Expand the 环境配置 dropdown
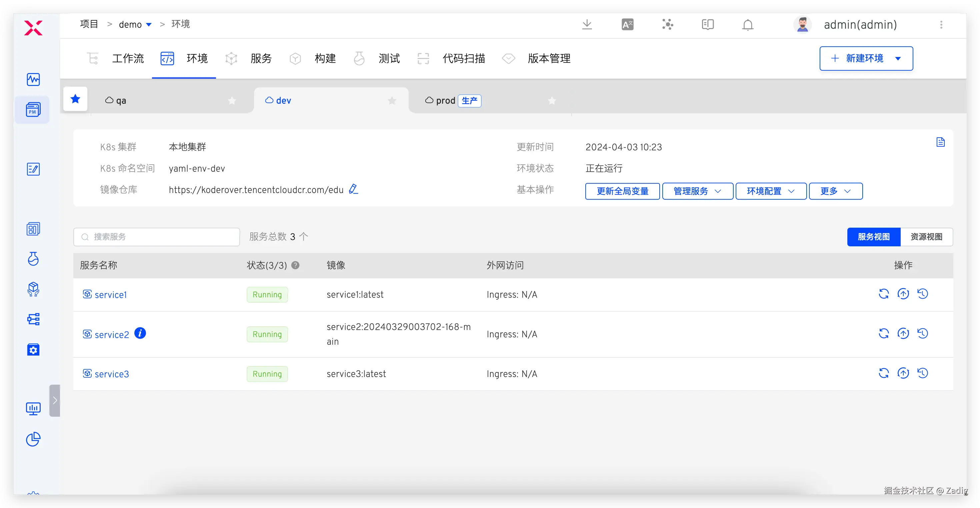 pyautogui.click(x=771, y=191)
